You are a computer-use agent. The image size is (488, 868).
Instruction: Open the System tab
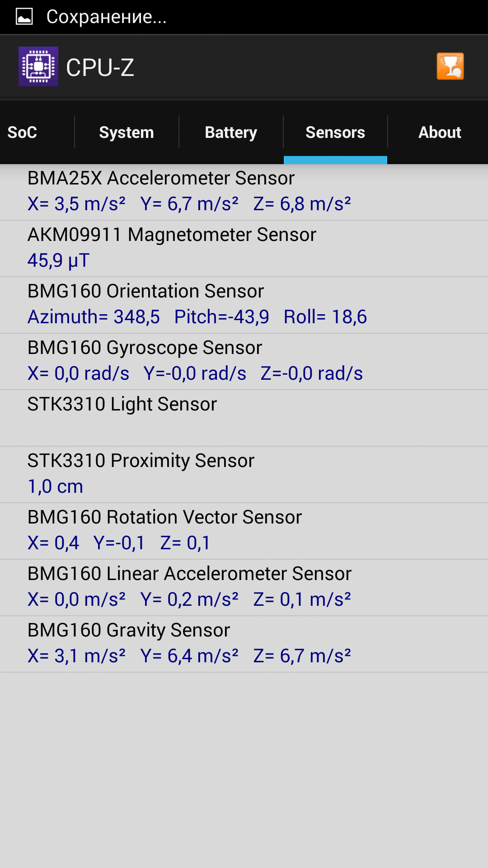pos(127,132)
